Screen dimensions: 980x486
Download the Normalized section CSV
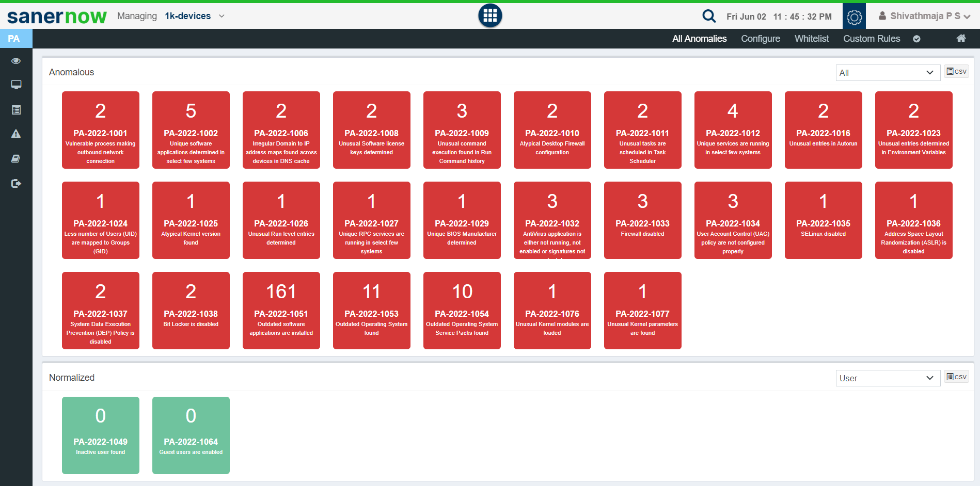click(x=956, y=377)
